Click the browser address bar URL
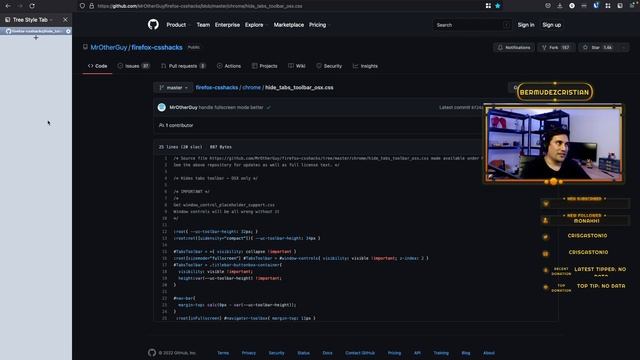The image size is (640, 360). click(x=200, y=6)
